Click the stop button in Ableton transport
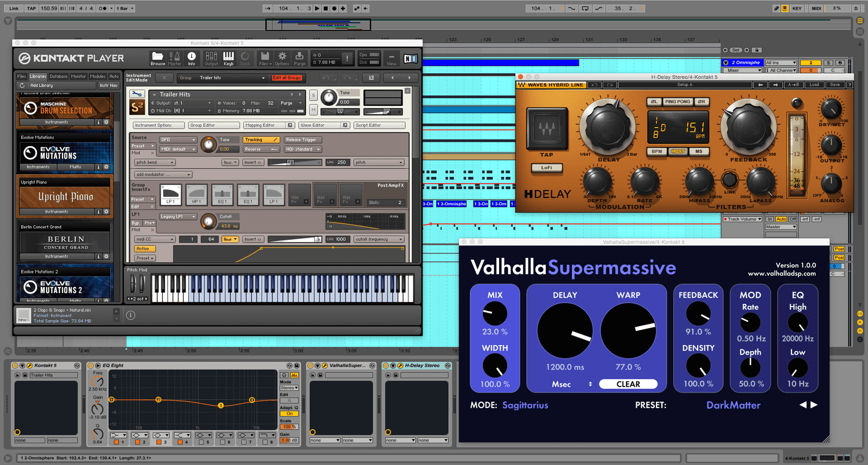 [325, 8]
